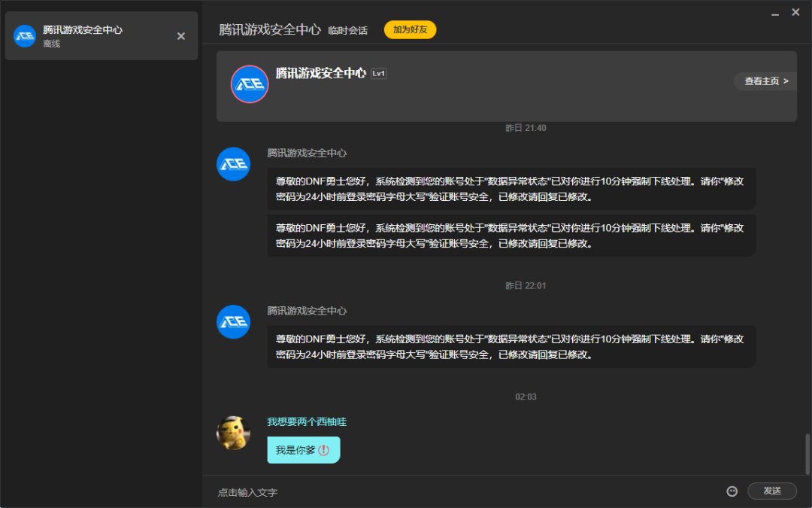Click the 离线 offline status text
This screenshot has height=508, width=812.
[x=51, y=44]
